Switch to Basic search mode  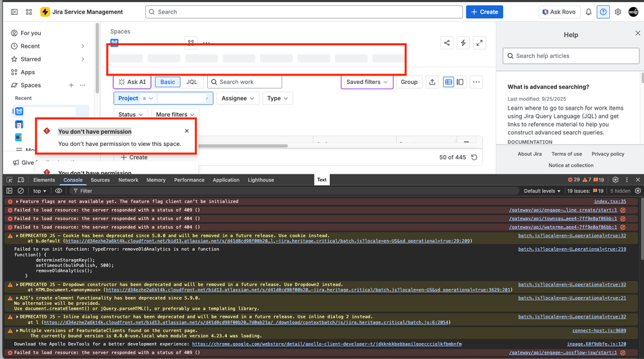point(168,82)
